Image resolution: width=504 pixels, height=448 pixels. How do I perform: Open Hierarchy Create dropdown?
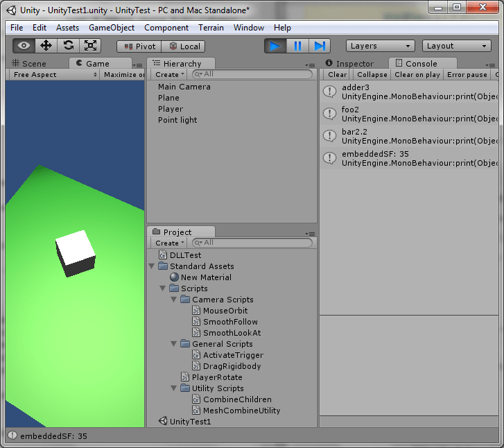(169, 75)
